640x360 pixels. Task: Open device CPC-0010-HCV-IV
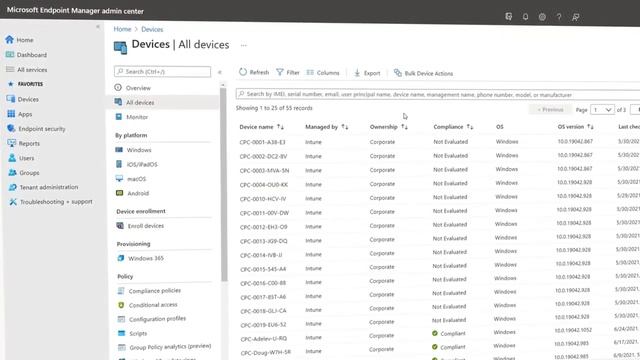coord(263,199)
